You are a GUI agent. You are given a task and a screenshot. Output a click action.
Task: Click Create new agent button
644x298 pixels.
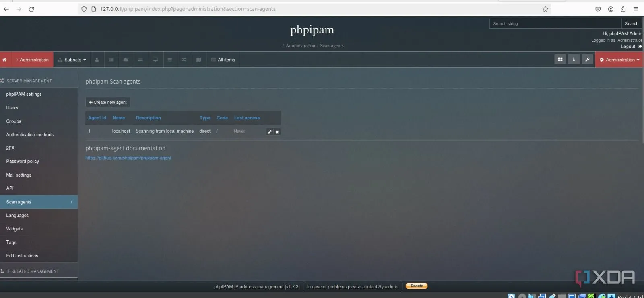[x=108, y=103]
